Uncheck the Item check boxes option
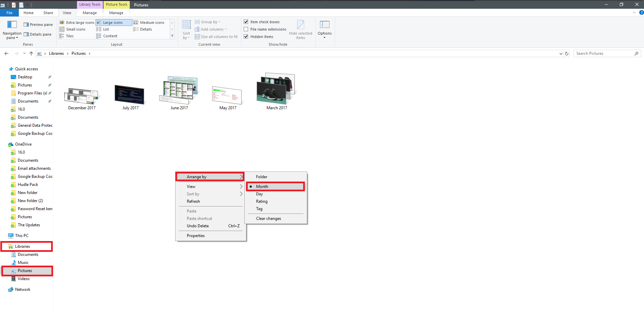Viewport: 644px width, 311px height. pos(246,22)
